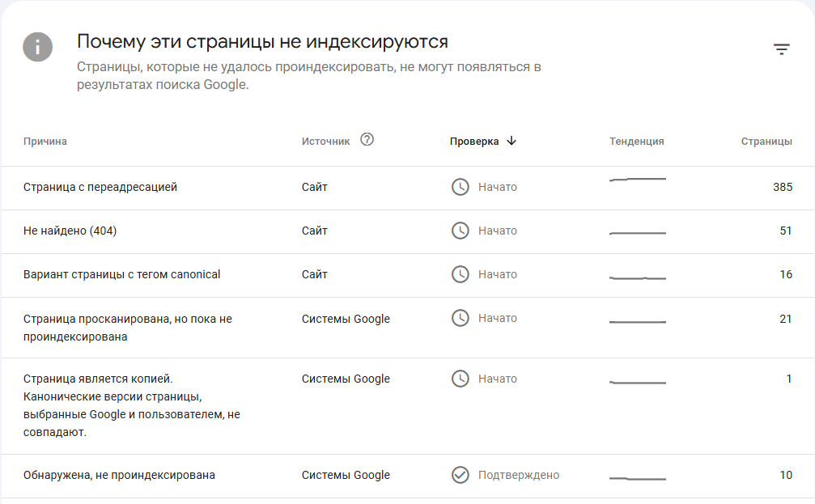This screenshot has width=815, height=504.
Task: Click the clock icon in Страница является копией row
Action: click(460, 379)
